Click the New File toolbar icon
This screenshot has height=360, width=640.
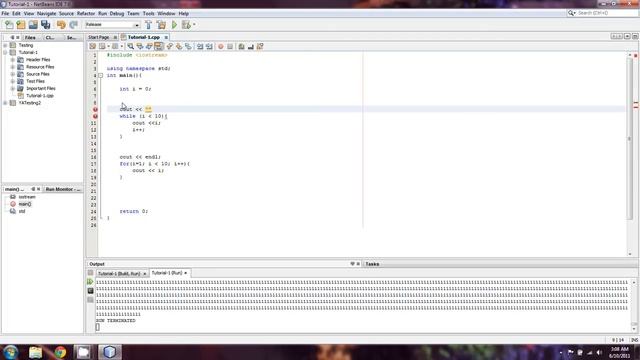point(9,24)
